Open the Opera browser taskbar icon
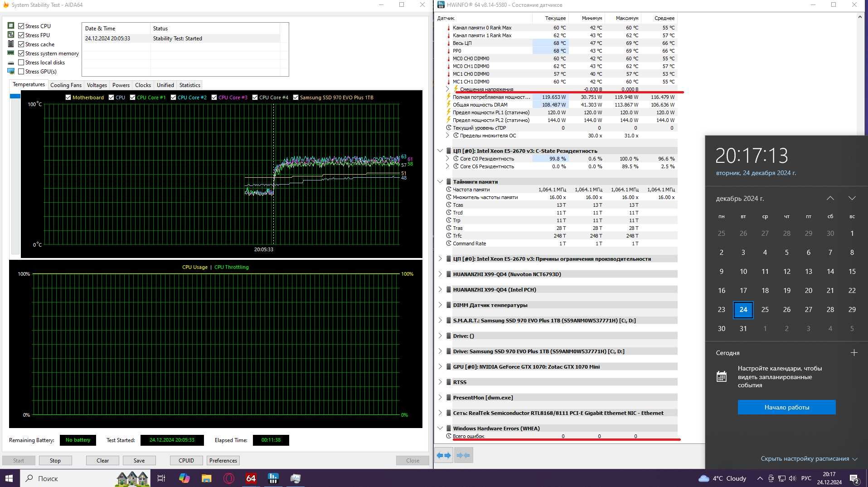The width and height of the screenshot is (868, 487). tap(228, 478)
